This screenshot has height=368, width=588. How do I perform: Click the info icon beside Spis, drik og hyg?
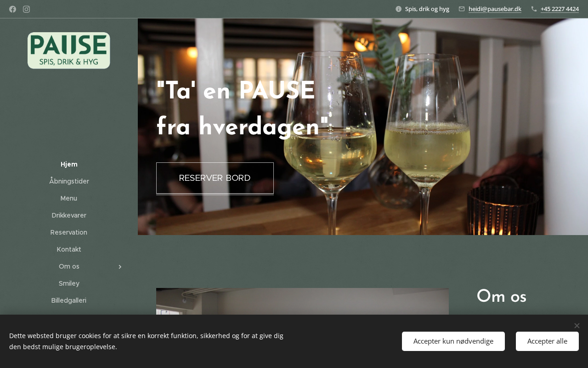(x=398, y=9)
